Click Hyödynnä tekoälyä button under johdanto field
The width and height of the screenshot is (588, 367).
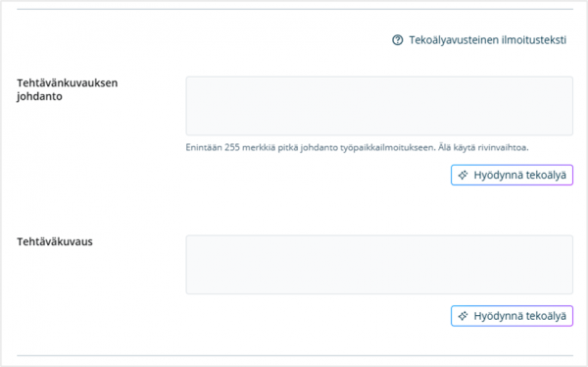click(512, 175)
